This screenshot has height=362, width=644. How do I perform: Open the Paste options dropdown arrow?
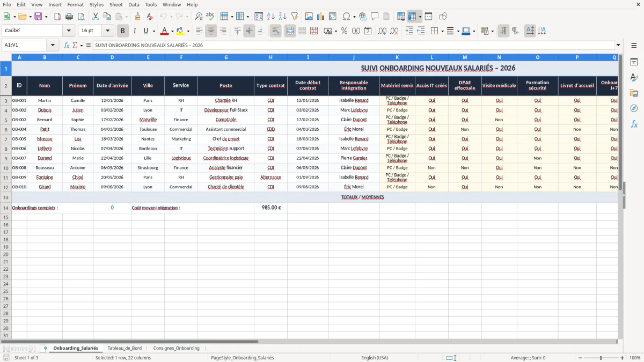[x=127, y=17]
